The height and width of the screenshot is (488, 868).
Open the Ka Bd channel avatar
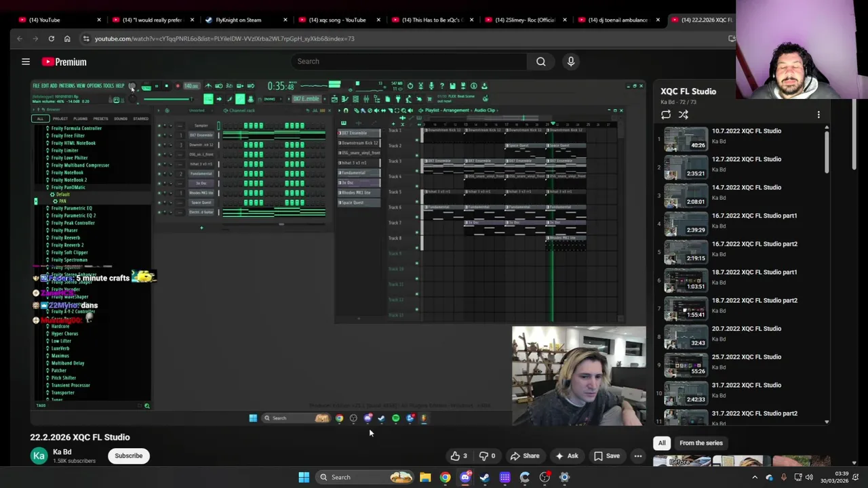click(x=39, y=455)
